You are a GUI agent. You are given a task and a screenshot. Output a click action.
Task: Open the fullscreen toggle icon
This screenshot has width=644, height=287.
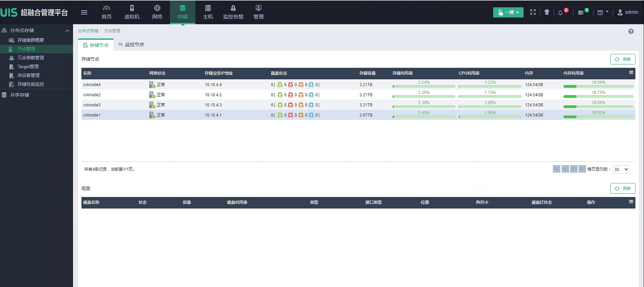pyautogui.click(x=533, y=12)
